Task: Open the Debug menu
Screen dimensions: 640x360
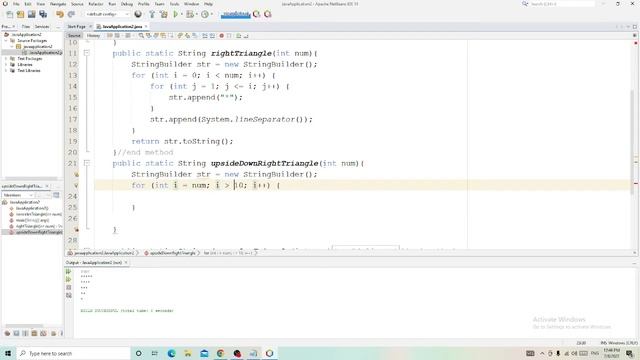Action: click(x=127, y=4)
